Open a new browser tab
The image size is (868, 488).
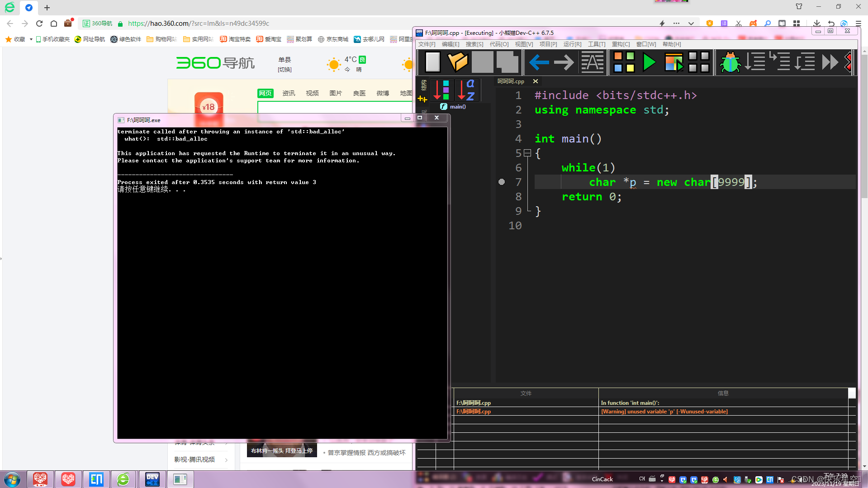[47, 8]
